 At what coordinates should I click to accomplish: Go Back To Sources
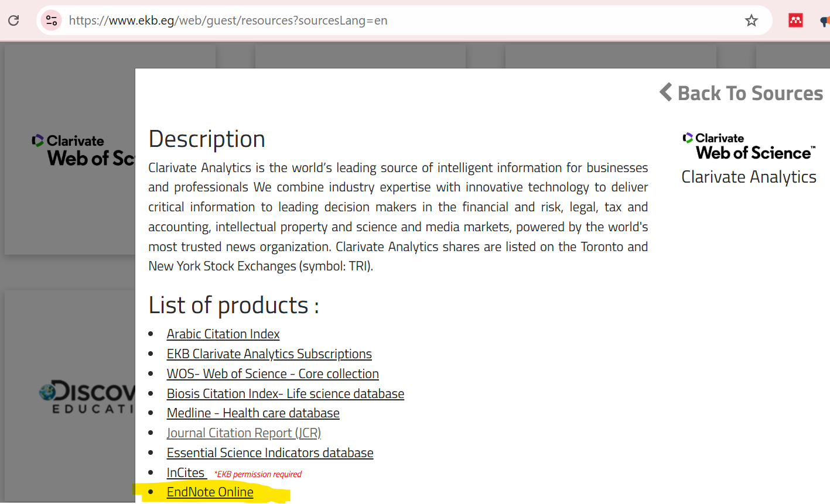(x=741, y=92)
